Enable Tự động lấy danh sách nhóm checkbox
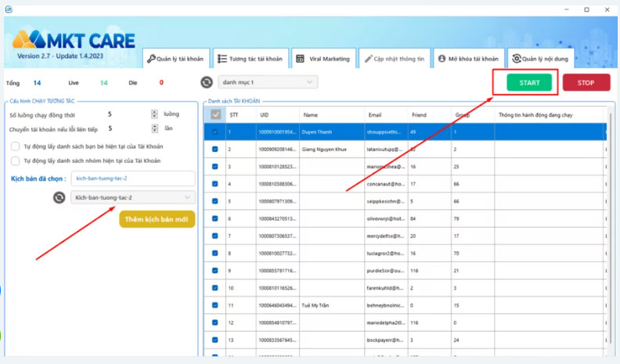 tap(16, 160)
